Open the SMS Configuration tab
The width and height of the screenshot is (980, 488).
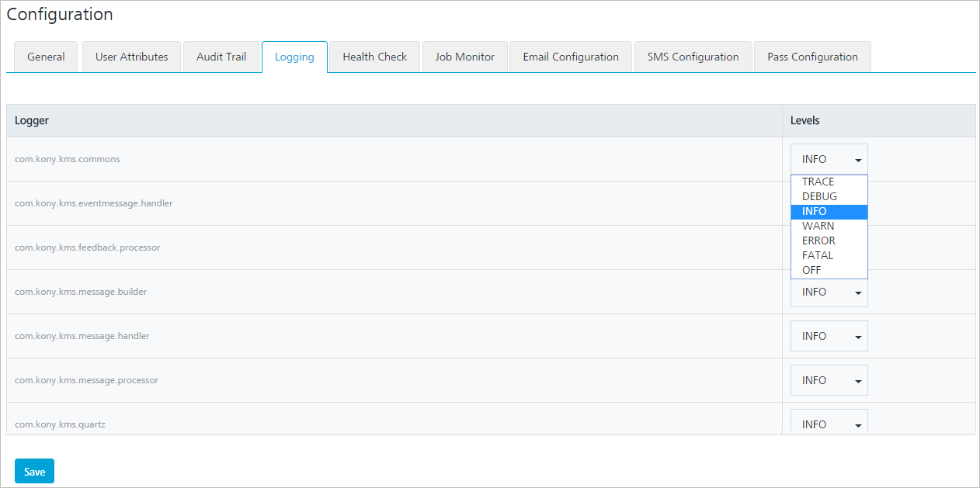click(x=693, y=57)
